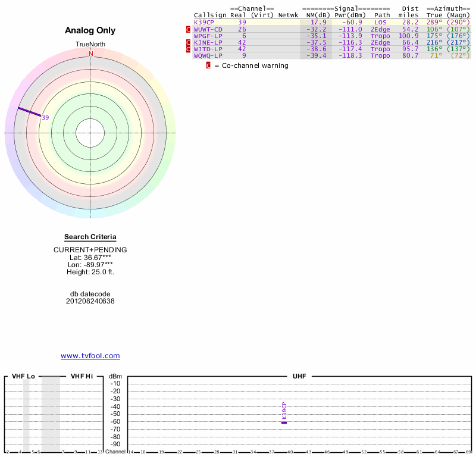Click the WJTD-LP callsign entry
The image size is (476, 457).
[x=208, y=49]
